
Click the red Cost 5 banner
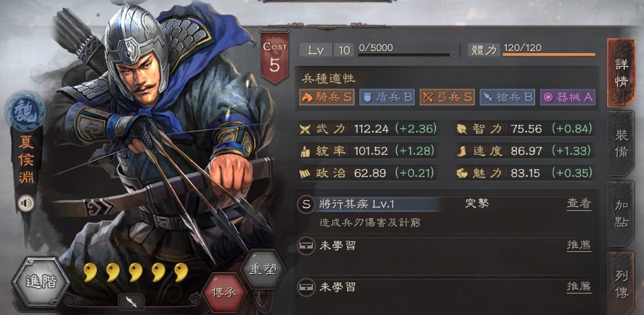click(274, 58)
